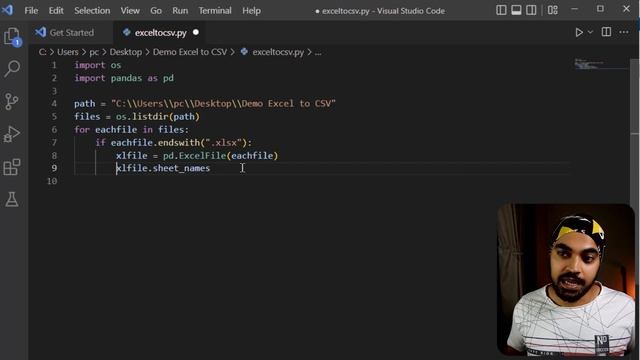Viewport: 640px width, 360px height.
Task: Open the Customize Layout icon
Action: pyautogui.click(x=553, y=10)
